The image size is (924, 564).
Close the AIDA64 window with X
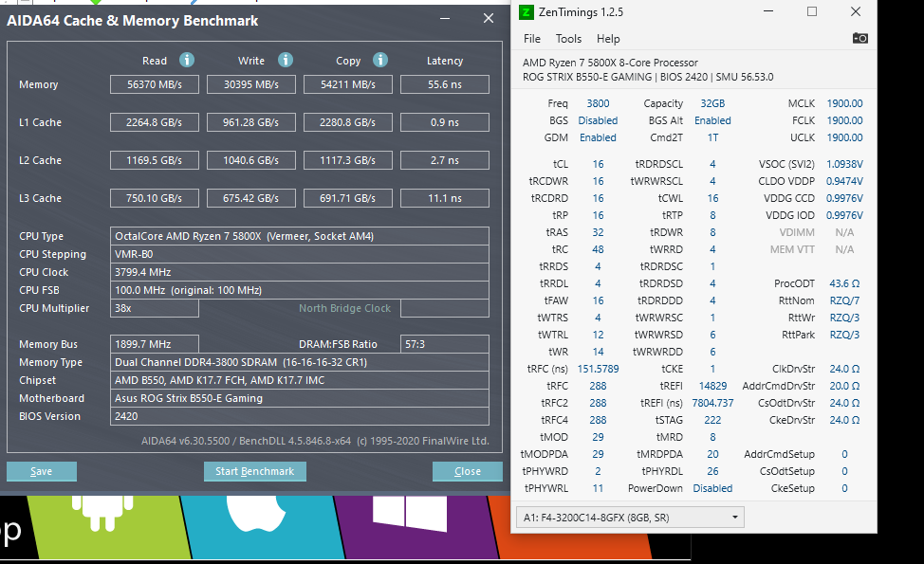(489, 18)
